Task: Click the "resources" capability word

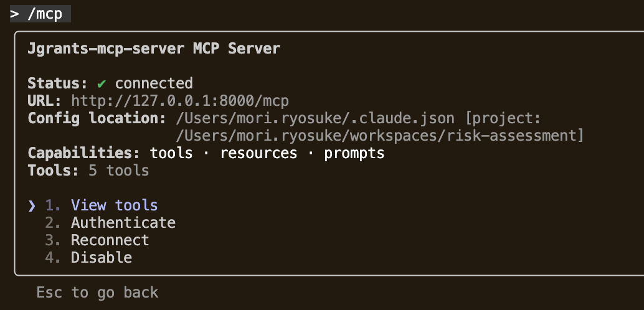Action: (258, 153)
